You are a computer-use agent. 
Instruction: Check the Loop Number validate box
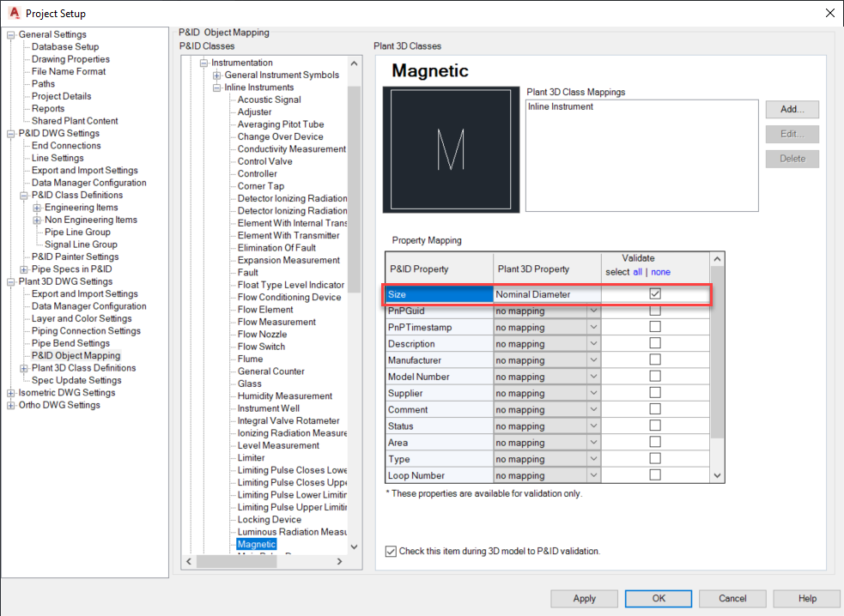tap(655, 475)
